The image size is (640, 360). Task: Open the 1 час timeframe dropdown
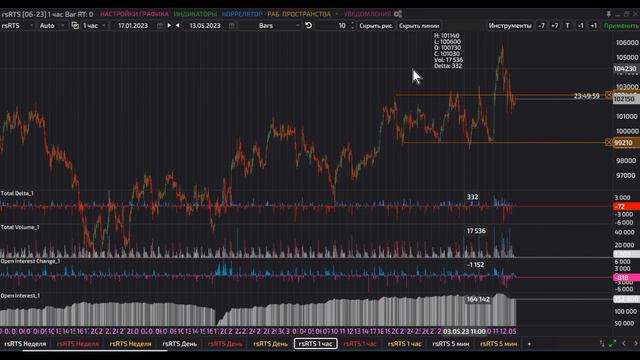(x=94, y=25)
